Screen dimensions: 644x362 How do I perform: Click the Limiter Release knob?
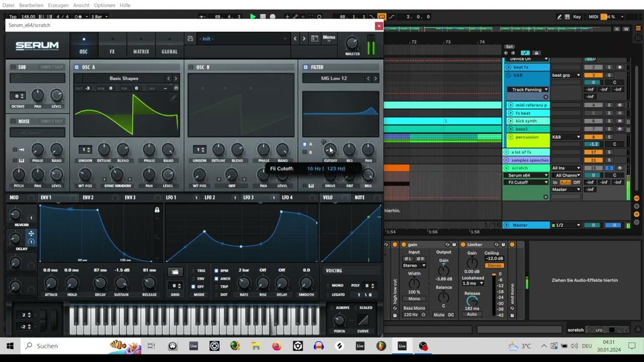click(472, 301)
